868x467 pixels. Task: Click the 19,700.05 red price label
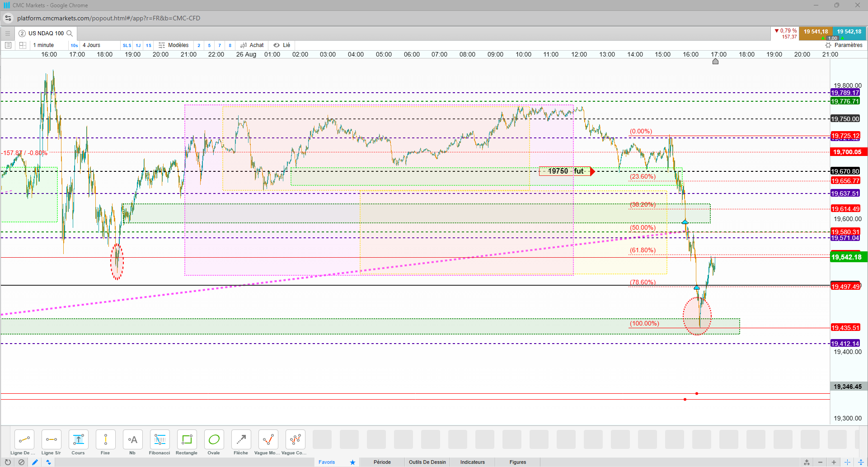(x=849, y=152)
